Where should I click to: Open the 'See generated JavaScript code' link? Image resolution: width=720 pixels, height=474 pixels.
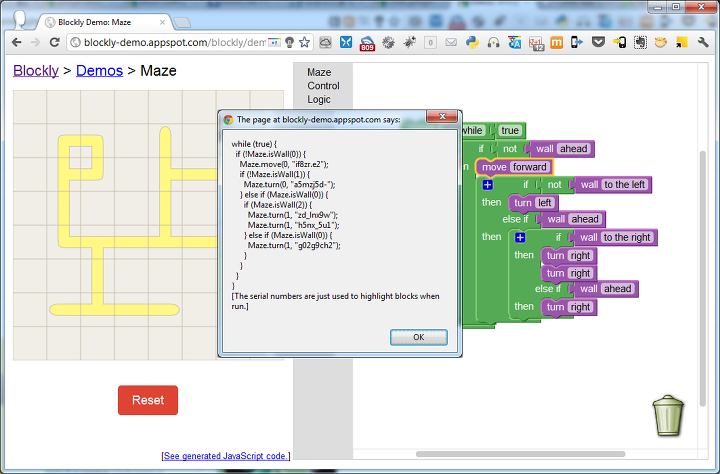[x=226, y=456]
